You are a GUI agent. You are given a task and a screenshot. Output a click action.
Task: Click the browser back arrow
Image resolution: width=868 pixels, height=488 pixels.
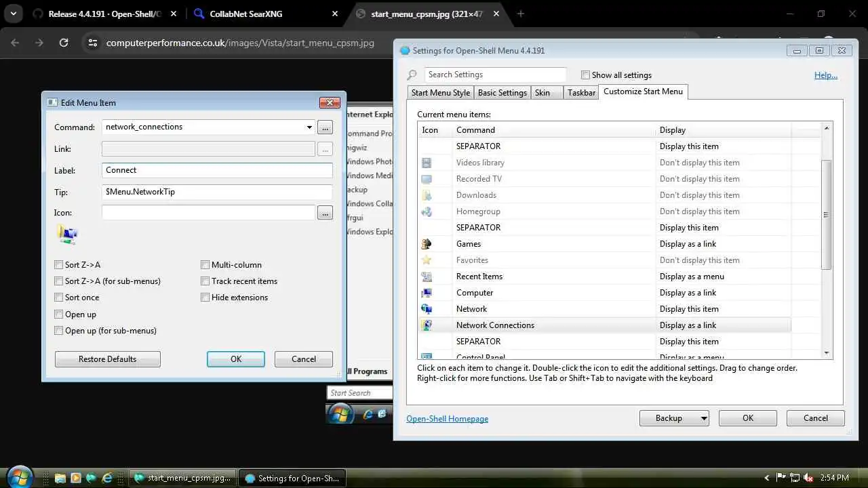[16, 43]
